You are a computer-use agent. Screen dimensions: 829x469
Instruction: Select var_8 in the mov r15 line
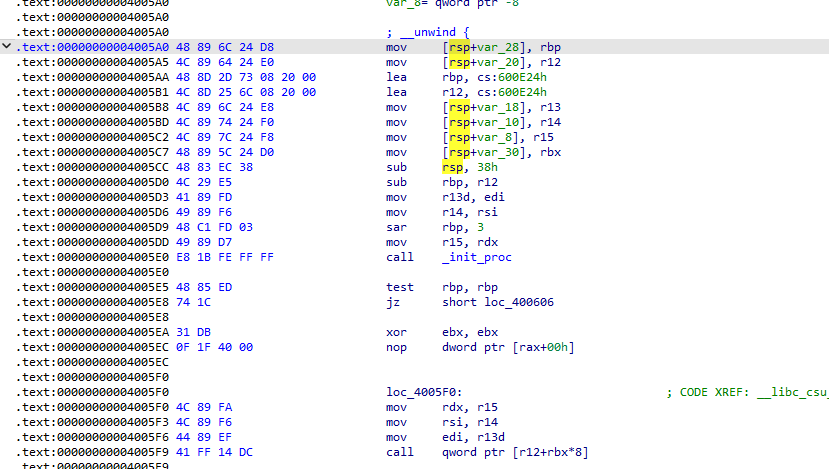point(493,137)
